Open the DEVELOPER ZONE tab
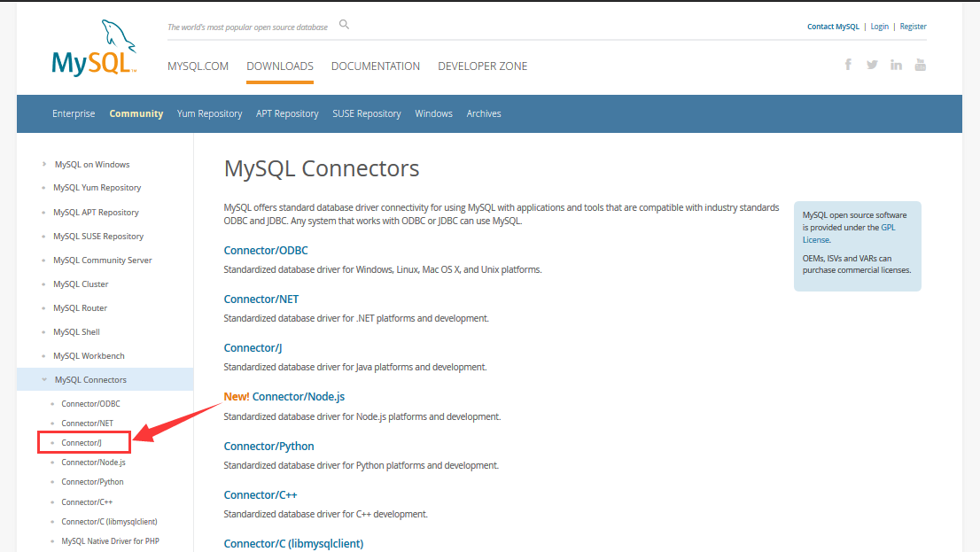Viewport: 980px width, 552px height. 483,66
